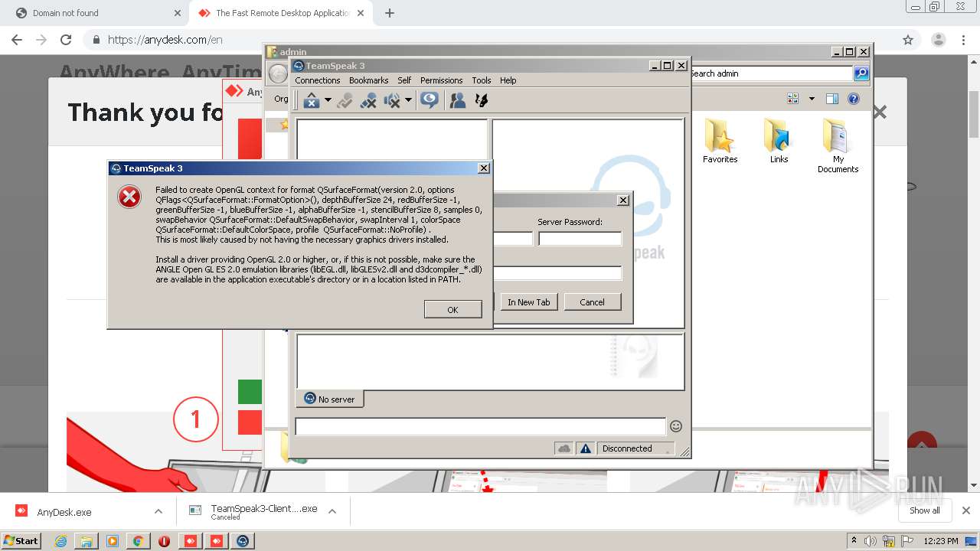The width and height of the screenshot is (980, 551).
Task: Open the Windows Start menu
Action: tap(21, 540)
